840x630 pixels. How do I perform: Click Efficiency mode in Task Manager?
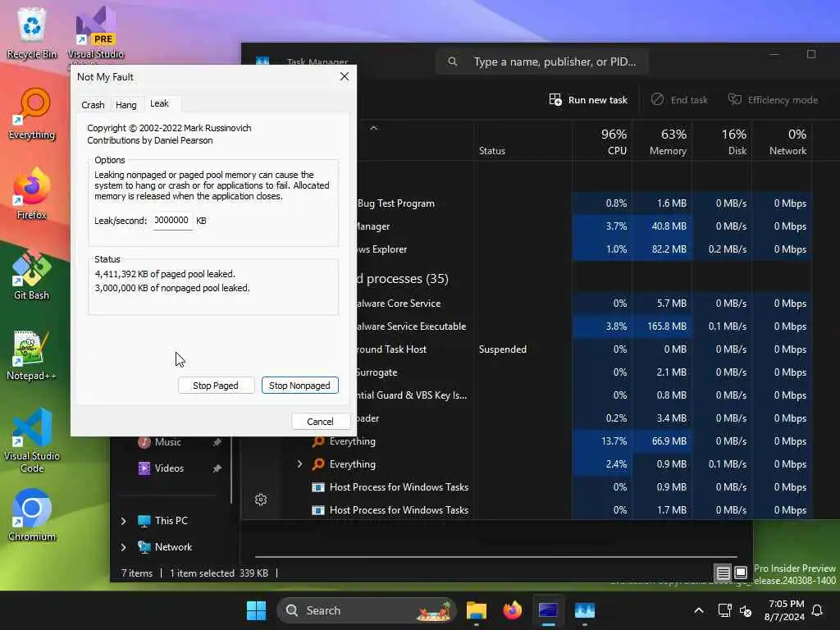pos(773,99)
